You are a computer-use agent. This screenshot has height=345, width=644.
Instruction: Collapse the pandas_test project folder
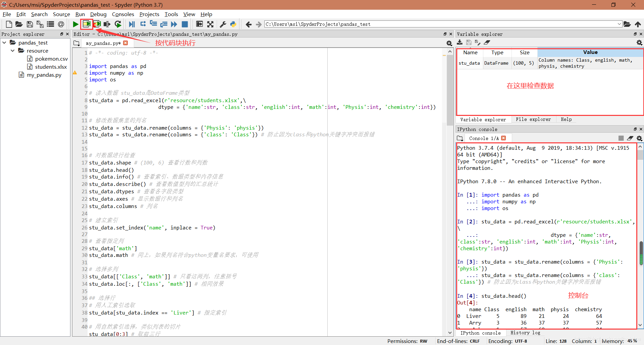pos(4,43)
